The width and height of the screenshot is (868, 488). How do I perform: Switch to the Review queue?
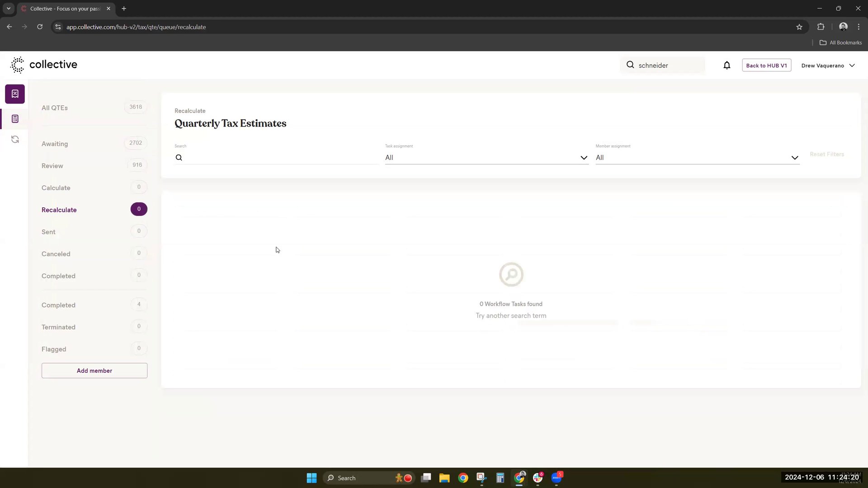pos(52,166)
